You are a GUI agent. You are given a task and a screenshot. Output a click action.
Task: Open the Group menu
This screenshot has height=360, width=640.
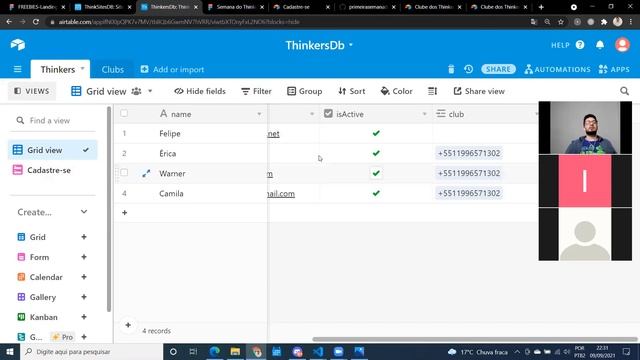pos(304,91)
